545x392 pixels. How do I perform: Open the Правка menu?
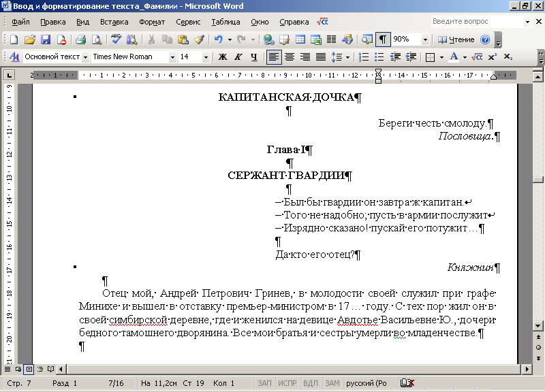click(53, 22)
